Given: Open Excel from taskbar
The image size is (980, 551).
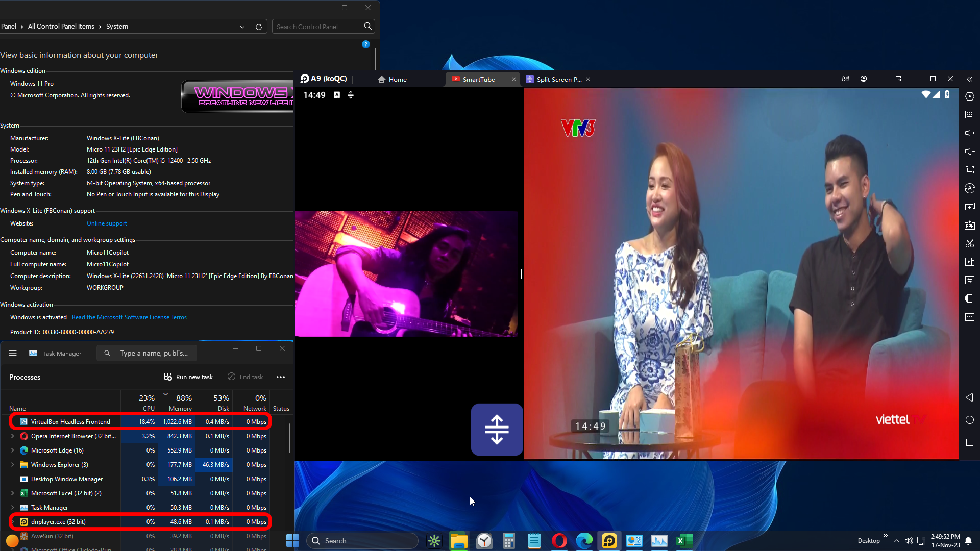Looking at the screenshot, I should [684, 541].
